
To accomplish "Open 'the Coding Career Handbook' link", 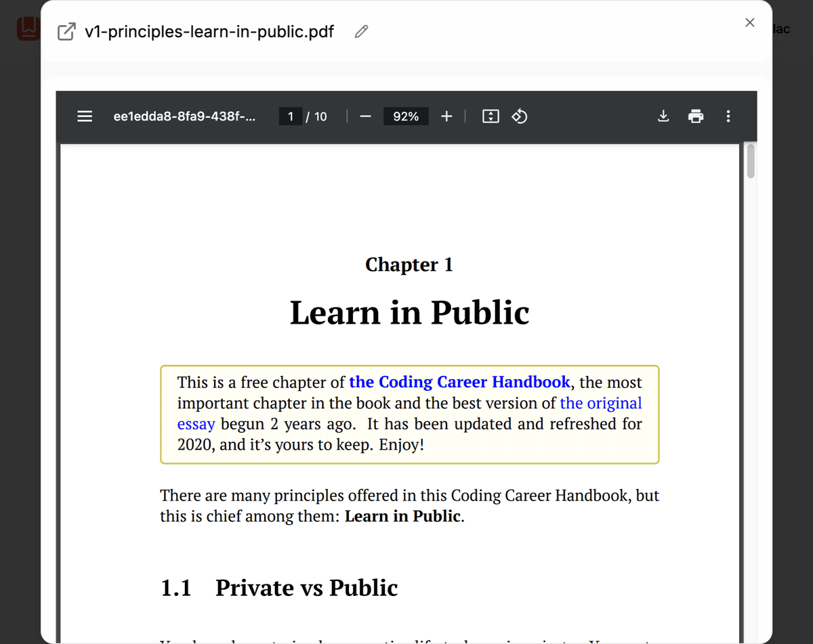I will pos(459,382).
